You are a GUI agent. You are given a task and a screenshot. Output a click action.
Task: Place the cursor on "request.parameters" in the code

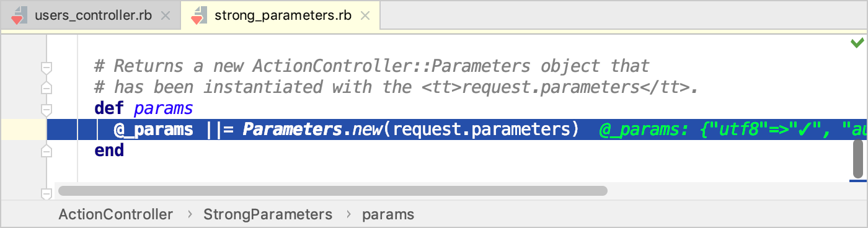click(481, 130)
